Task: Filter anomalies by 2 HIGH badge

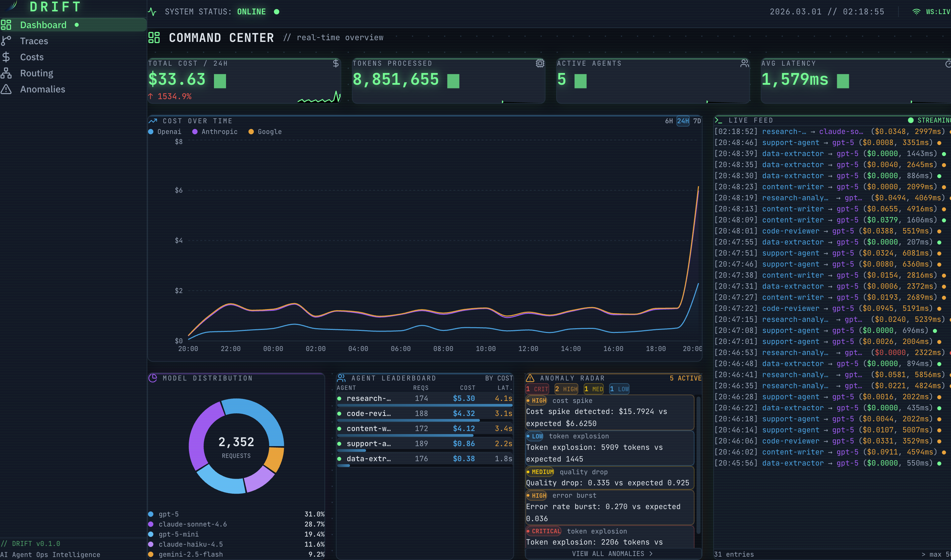Action: coord(566,389)
